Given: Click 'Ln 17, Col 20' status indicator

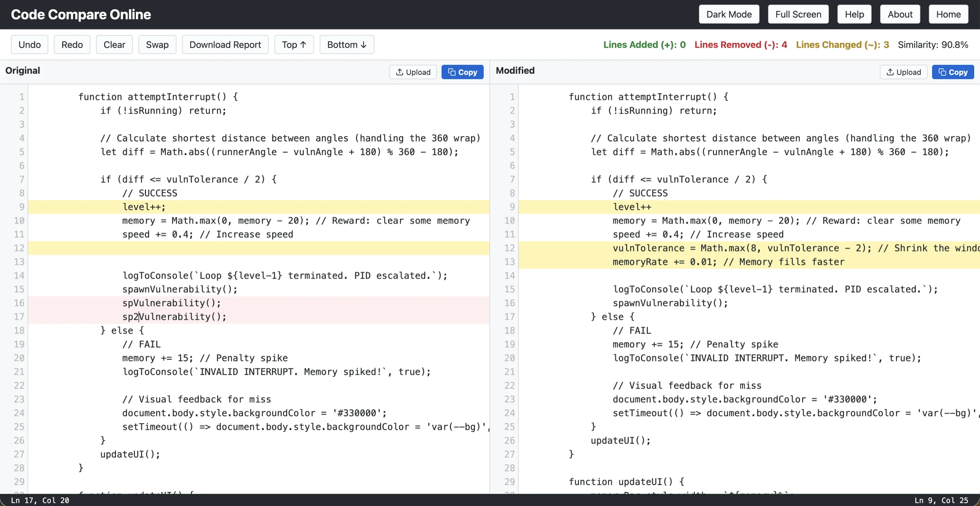Looking at the screenshot, I should [40, 500].
